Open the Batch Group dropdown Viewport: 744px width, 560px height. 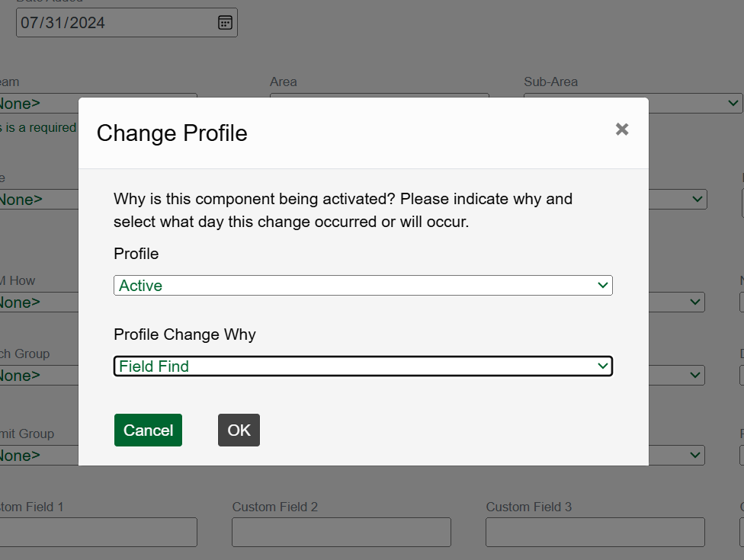(39, 375)
